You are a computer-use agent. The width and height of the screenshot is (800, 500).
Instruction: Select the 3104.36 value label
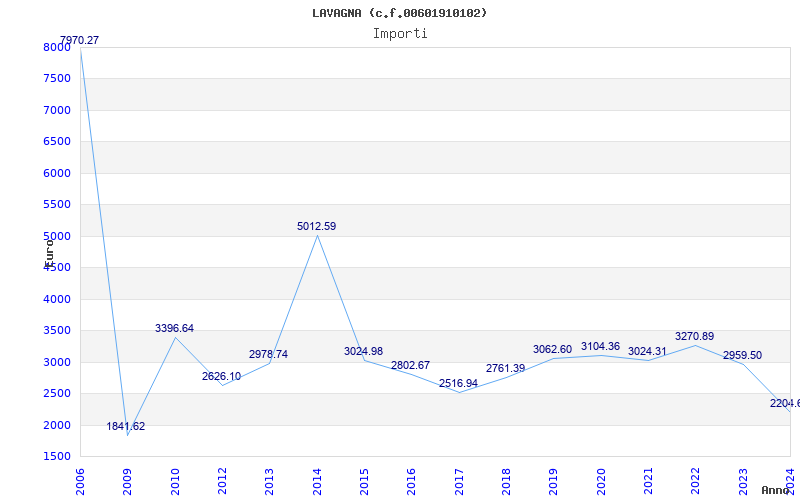coord(600,347)
